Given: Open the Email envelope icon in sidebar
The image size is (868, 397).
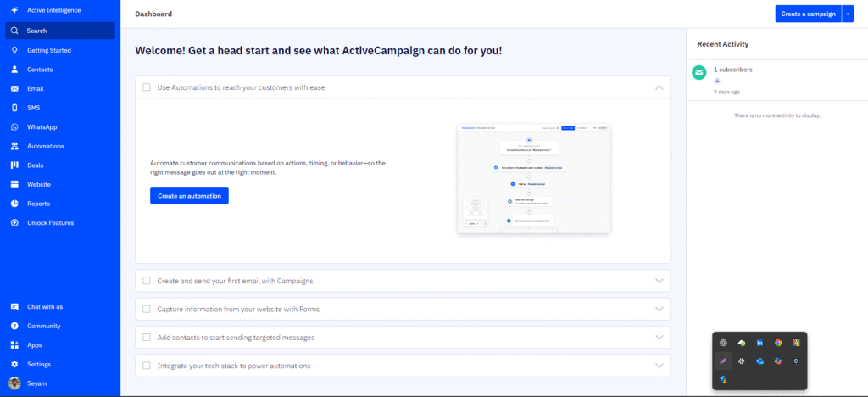Looking at the screenshot, I should [15, 88].
